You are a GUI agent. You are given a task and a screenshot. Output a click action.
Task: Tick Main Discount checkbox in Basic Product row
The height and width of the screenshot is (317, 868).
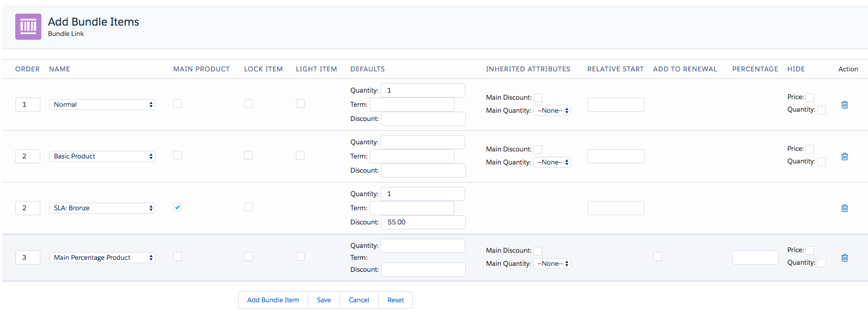(x=538, y=150)
